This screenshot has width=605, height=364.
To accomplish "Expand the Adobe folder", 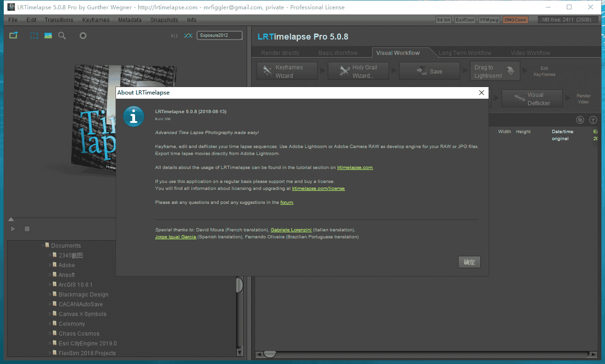I will pos(50,265).
